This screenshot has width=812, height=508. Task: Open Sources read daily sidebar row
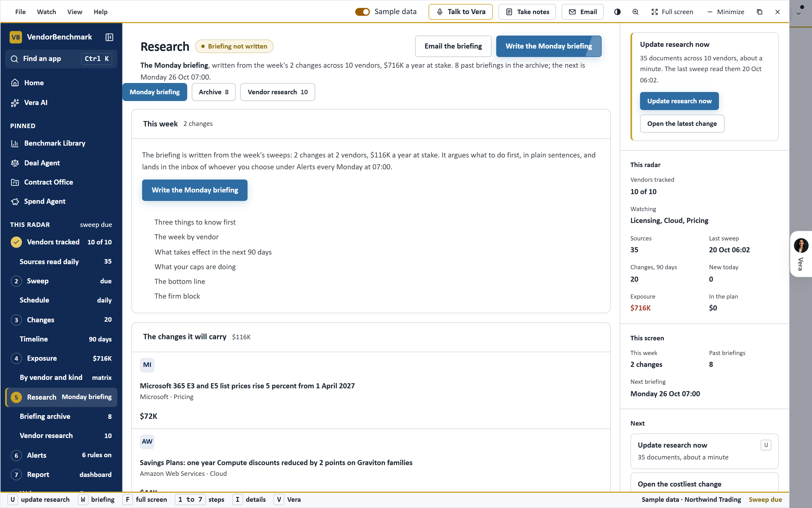[61, 262]
